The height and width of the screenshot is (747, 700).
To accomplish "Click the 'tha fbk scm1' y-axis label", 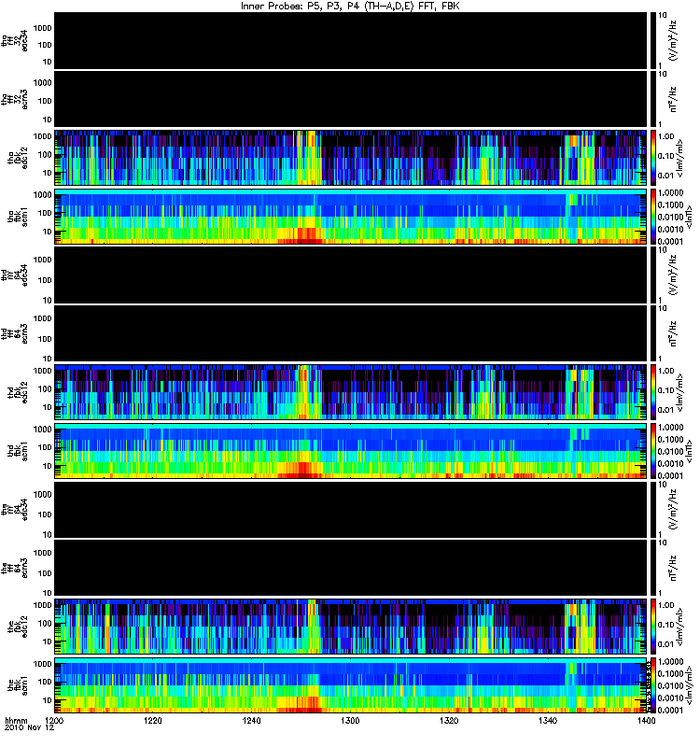I will tap(18, 216).
